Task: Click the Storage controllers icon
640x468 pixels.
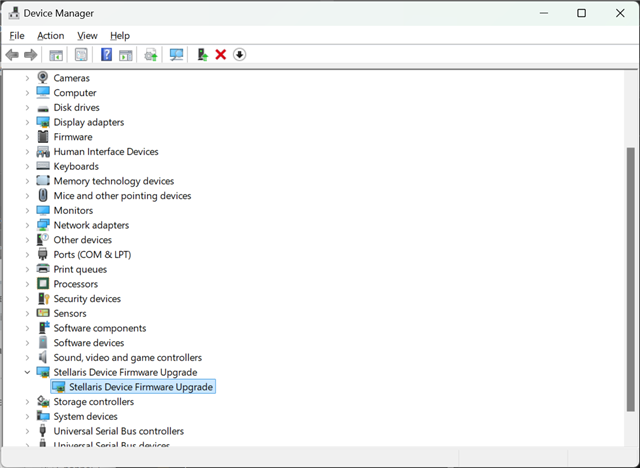Action: tap(43, 401)
